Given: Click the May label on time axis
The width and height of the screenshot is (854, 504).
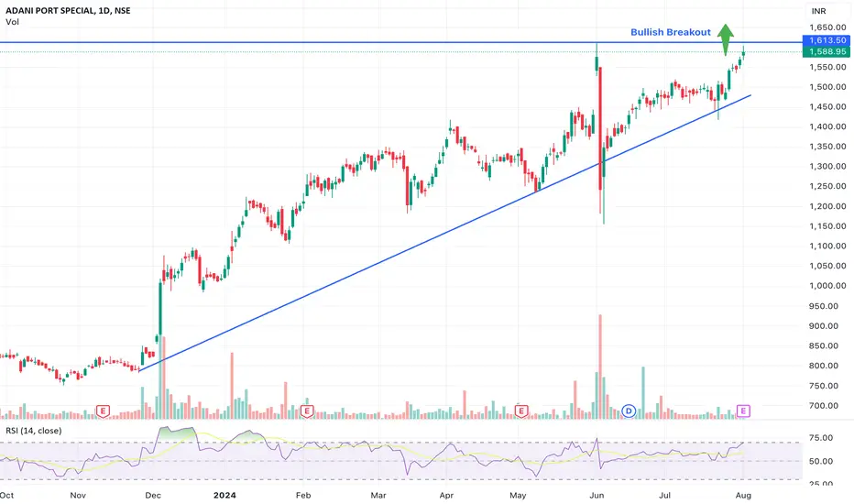Looking at the screenshot, I should (518, 495).
